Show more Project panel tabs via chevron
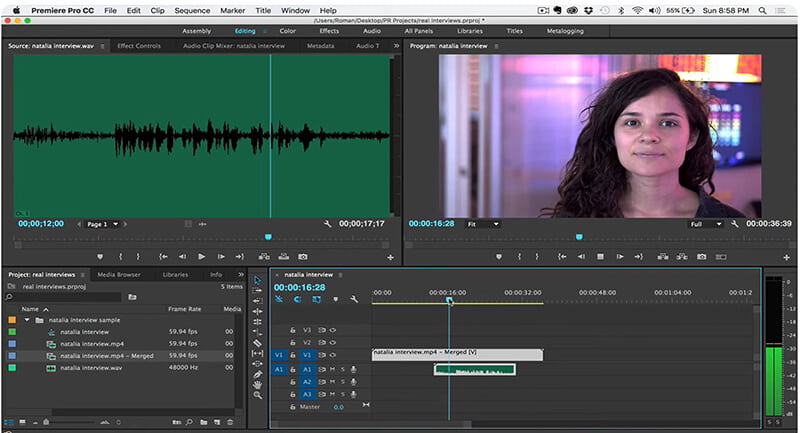The image size is (800, 433). [x=241, y=274]
